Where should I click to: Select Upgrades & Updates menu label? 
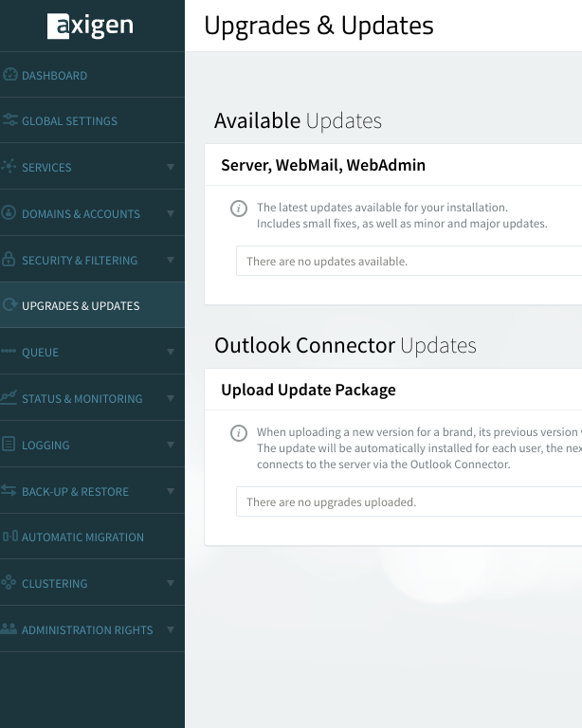tap(81, 306)
